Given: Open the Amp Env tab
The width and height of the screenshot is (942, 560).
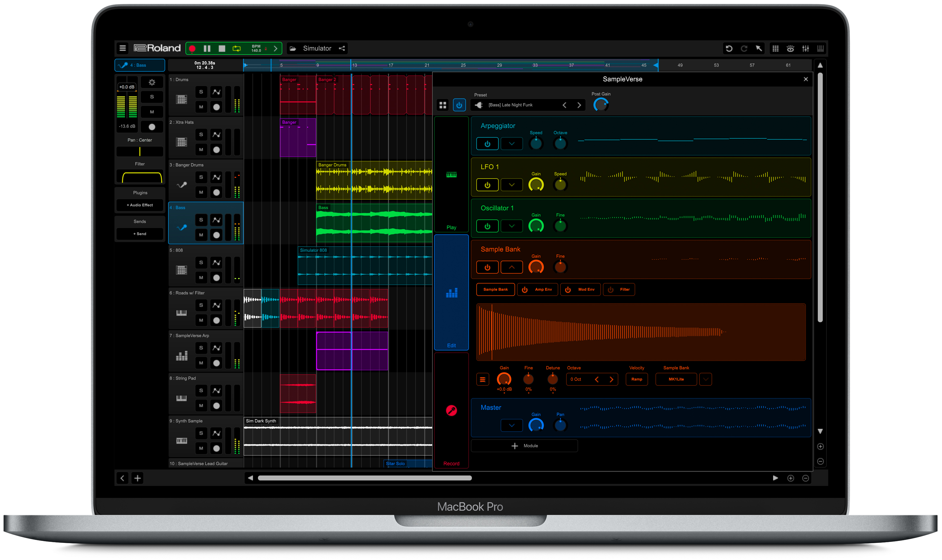Looking at the screenshot, I should tap(537, 289).
